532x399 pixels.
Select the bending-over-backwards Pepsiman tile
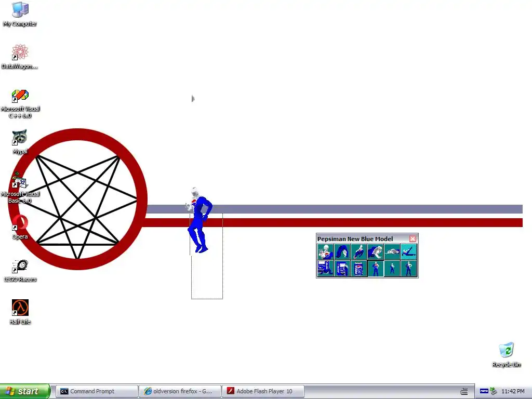[342, 252]
